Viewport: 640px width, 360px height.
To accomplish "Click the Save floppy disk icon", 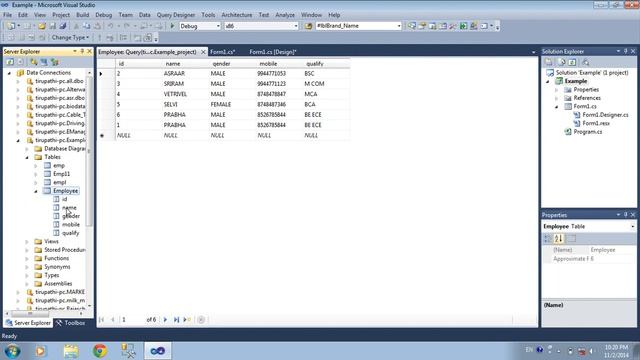I will pyautogui.click(x=53, y=26).
